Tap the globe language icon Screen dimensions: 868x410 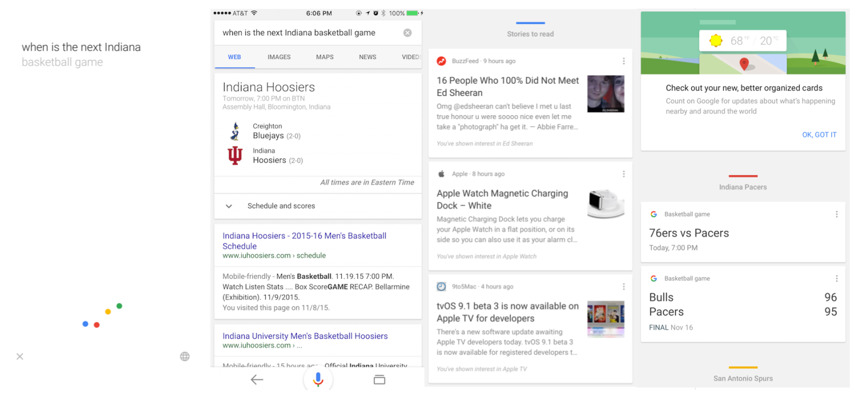click(185, 357)
